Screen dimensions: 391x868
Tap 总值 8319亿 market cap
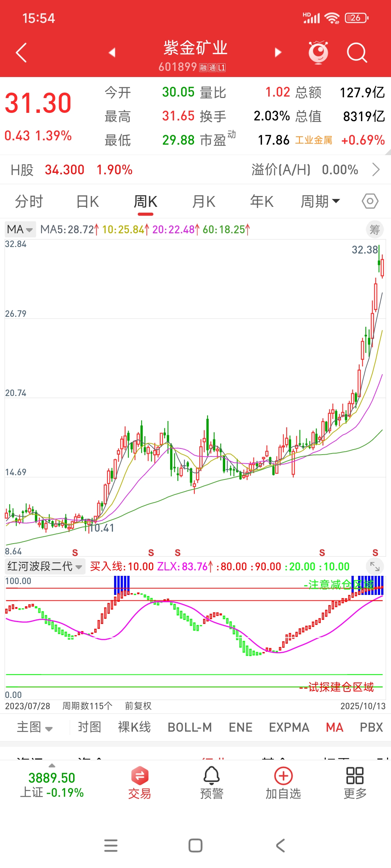point(340,116)
